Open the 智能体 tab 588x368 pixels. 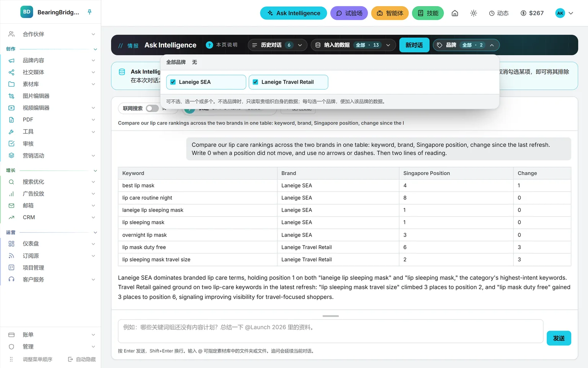[390, 13]
